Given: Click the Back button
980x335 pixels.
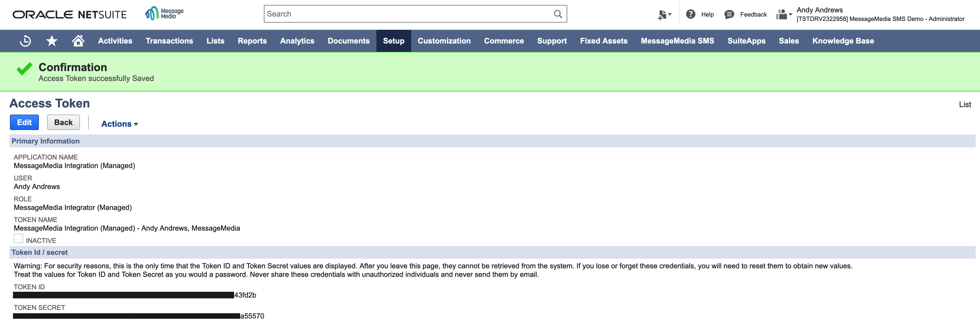Looking at the screenshot, I should (x=63, y=122).
